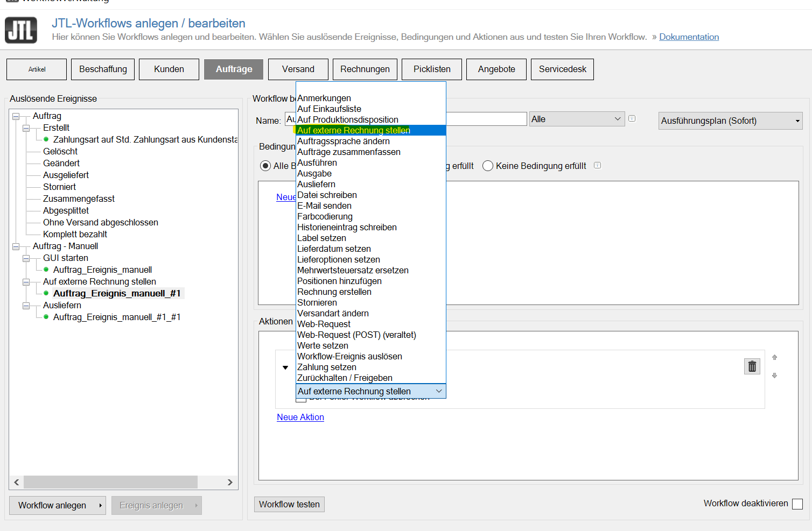Switch to the Versand tab
This screenshot has height=531, width=812.
click(298, 69)
